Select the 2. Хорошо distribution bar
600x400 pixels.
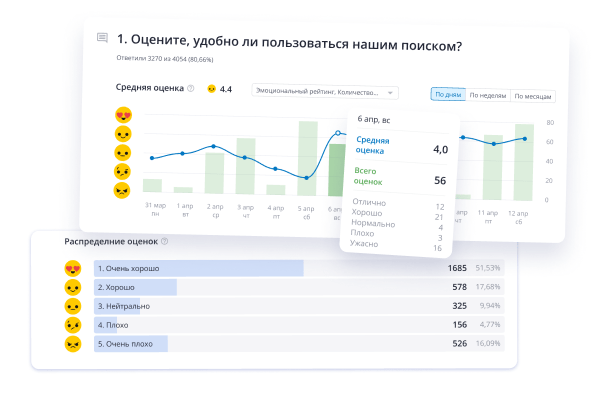(x=136, y=287)
